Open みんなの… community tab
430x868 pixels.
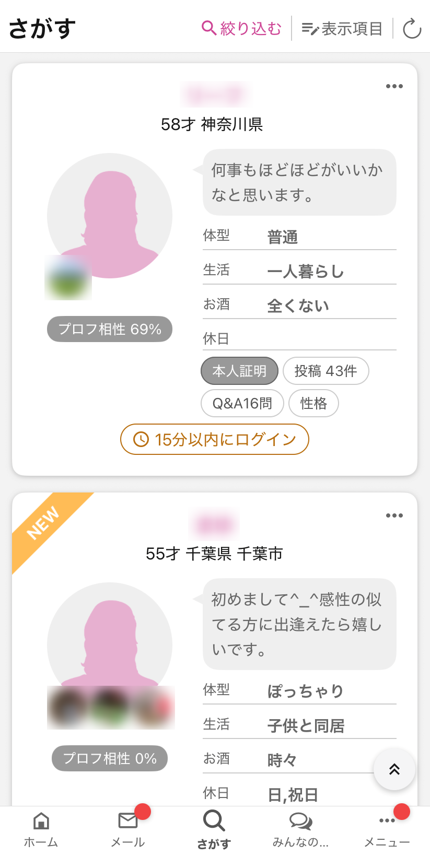300,829
